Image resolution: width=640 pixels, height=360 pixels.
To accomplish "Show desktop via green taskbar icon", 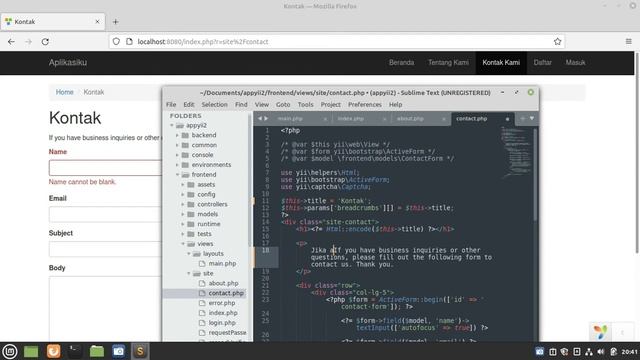I will coord(31,351).
